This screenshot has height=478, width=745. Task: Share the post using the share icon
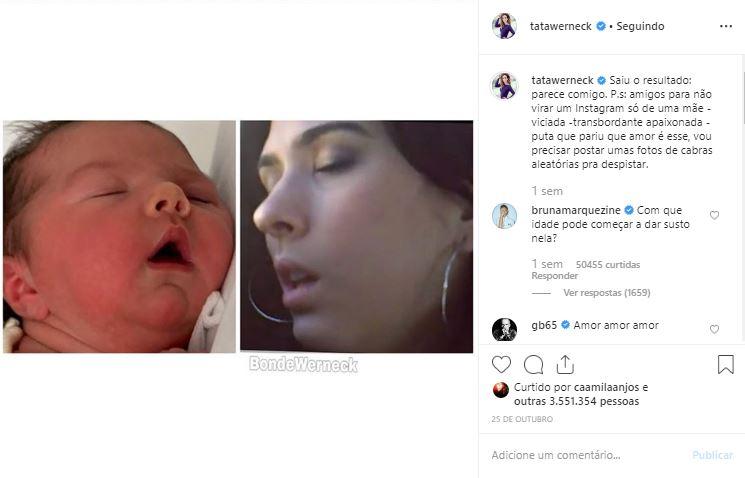pos(564,365)
